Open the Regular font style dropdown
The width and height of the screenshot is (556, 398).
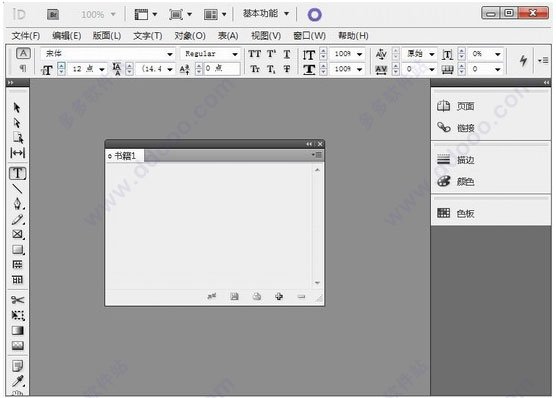235,54
